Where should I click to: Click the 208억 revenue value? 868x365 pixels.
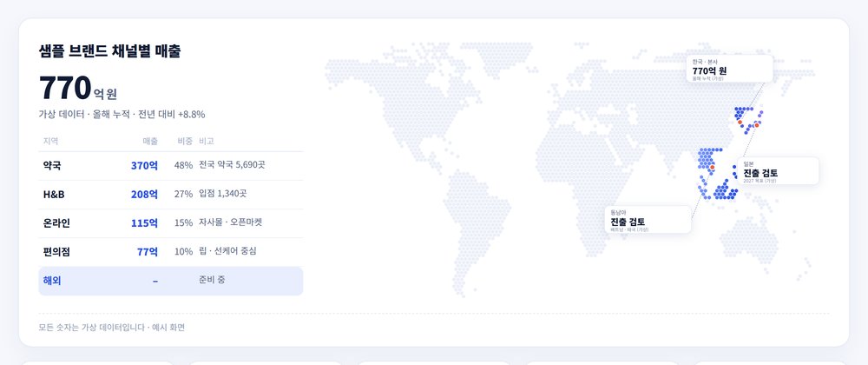click(144, 195)
